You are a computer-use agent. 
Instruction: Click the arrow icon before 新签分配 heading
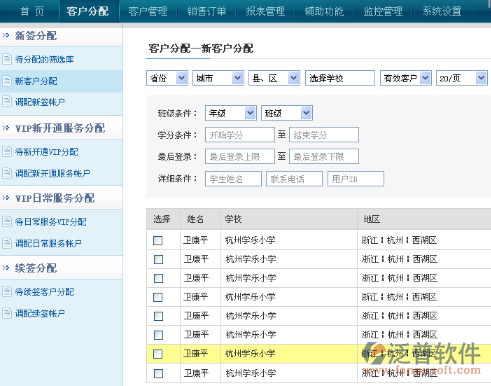tap(6, 35)
